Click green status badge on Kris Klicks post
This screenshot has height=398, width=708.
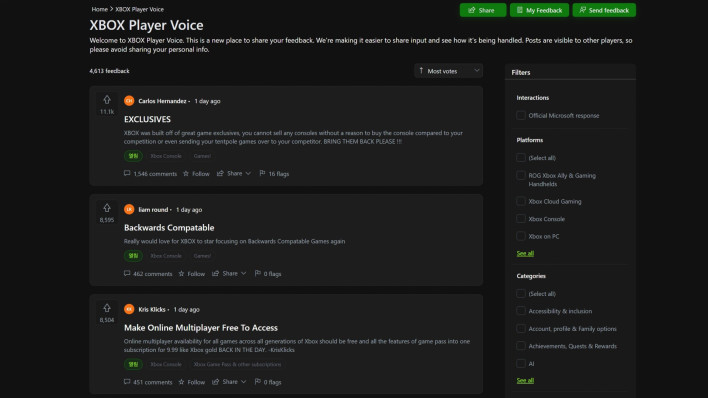(133, 364)
